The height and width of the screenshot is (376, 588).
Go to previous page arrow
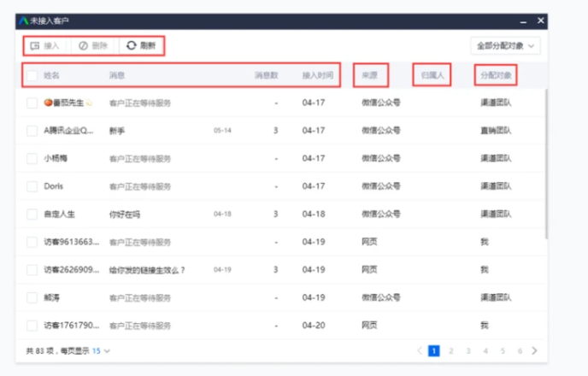420,351
